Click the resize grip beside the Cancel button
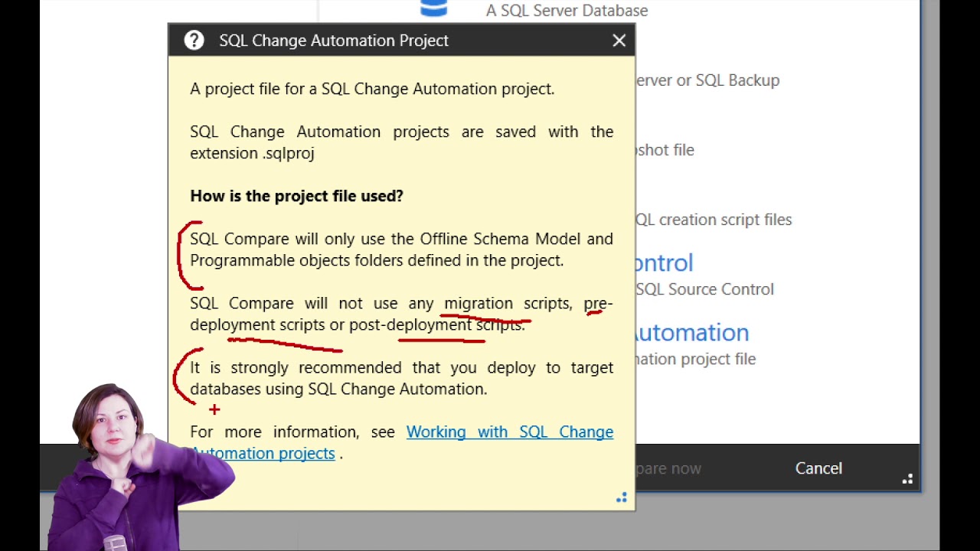This screenshot has width=980, height=551. tap(907, 479)
